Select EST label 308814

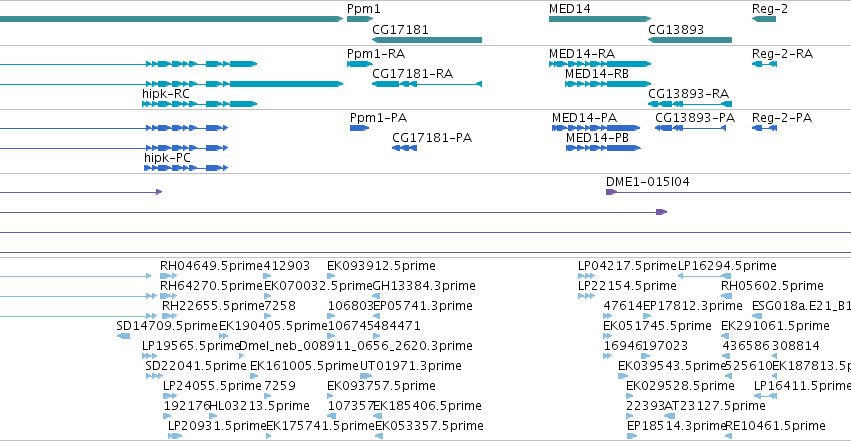coord(796,346)
